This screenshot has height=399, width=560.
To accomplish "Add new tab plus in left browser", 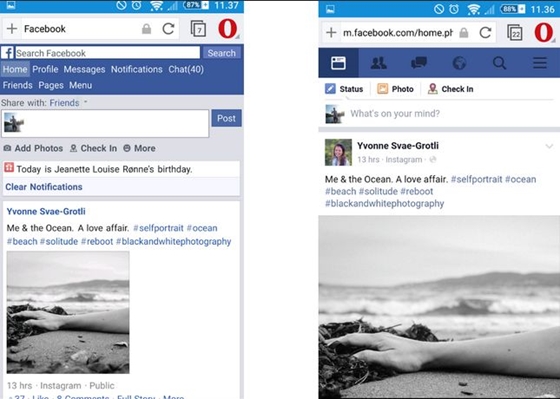I will (x=12, y=29).
